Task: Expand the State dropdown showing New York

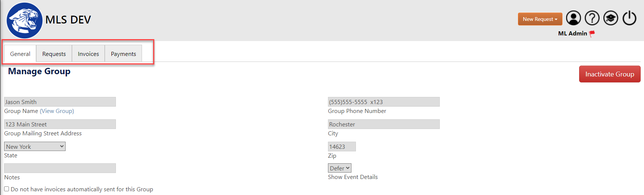Action: pyautogui.click(x=35, y=147)
